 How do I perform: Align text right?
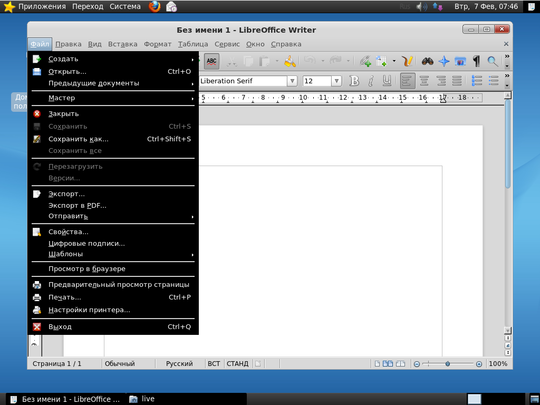440,81
